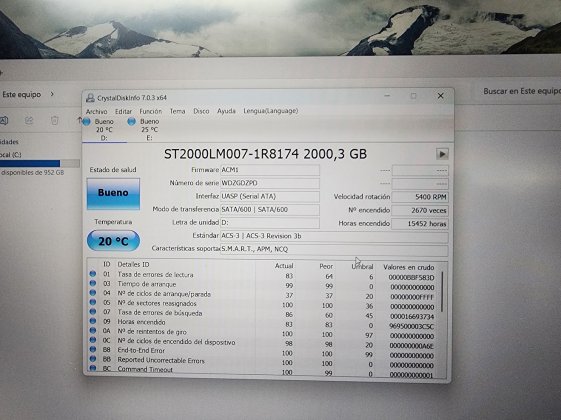The image size is (561, 420).
Task: Click the Horas encendido value 15452 horas
Action: point(420,224)
